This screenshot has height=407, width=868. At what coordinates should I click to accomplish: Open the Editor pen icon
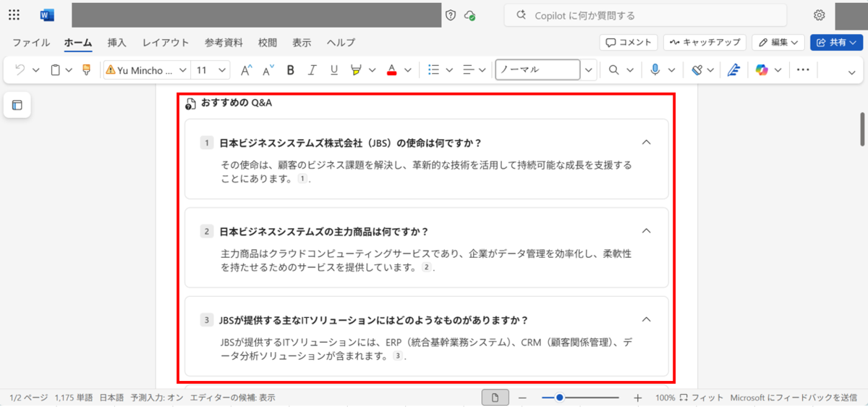[733, 70]
